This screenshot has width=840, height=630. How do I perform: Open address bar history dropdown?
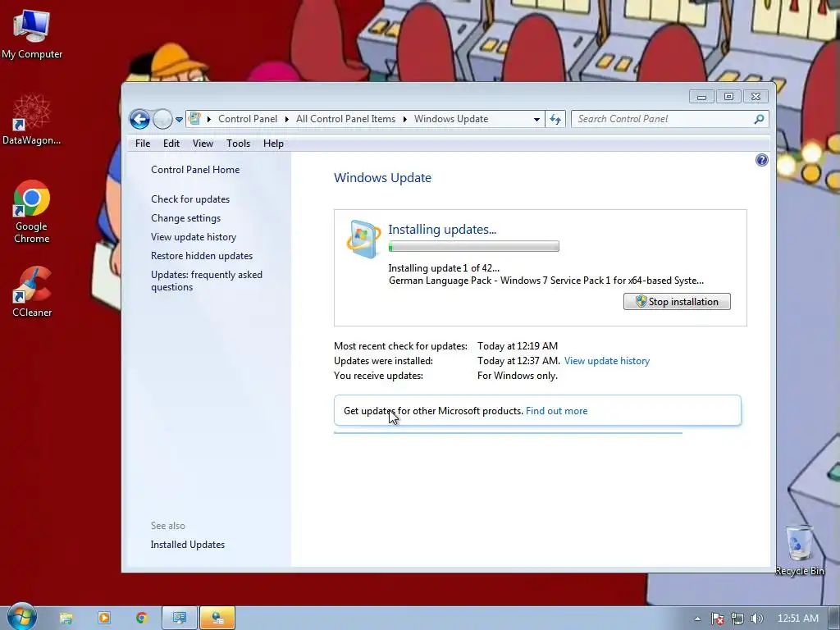(536, 120)
